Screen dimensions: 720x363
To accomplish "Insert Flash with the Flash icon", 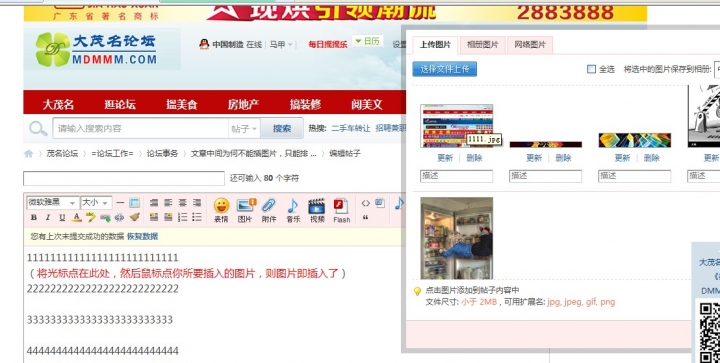I will click(342, 210).
